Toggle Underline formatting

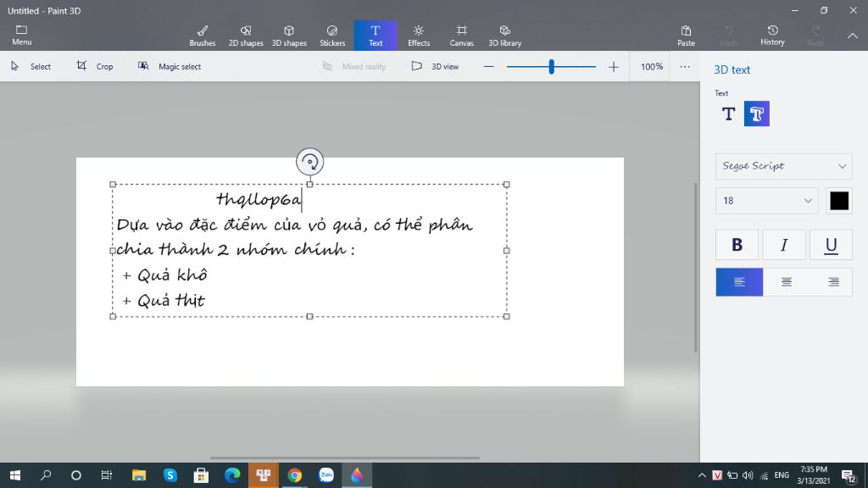pyautogui.click(x=831, y=245)
